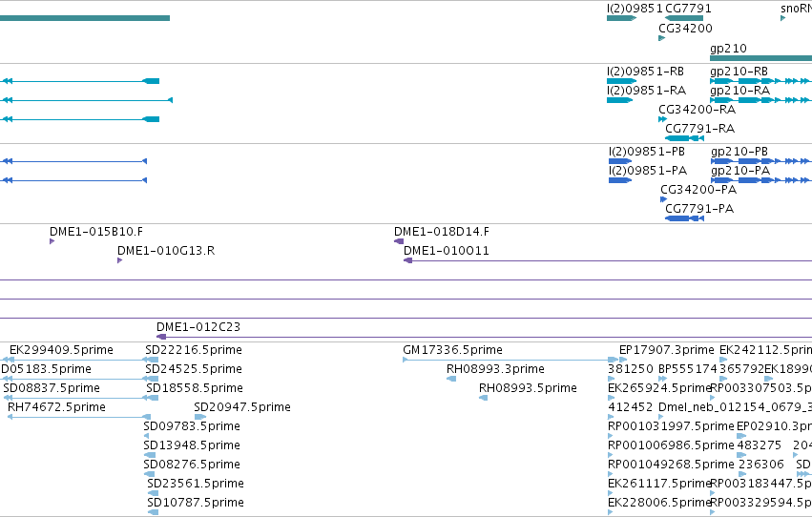Select the CG7791-PA protein glyph

click(684, 218)
